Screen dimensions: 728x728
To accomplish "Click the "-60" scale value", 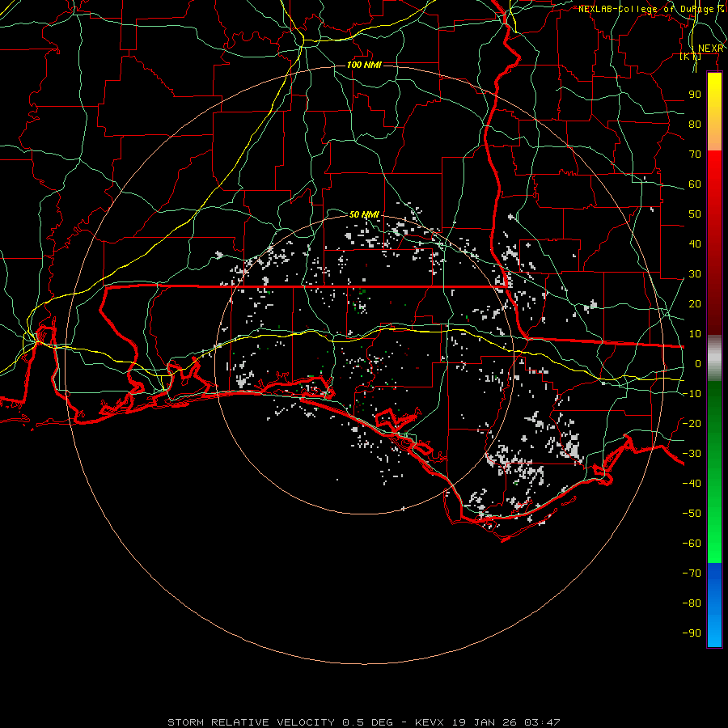I will [692, 544].
